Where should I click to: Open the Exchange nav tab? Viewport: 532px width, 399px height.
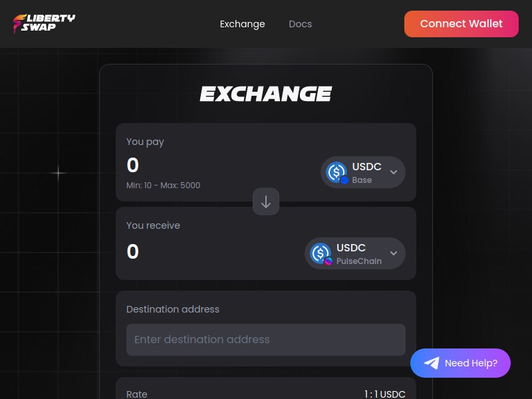[242, 24]
